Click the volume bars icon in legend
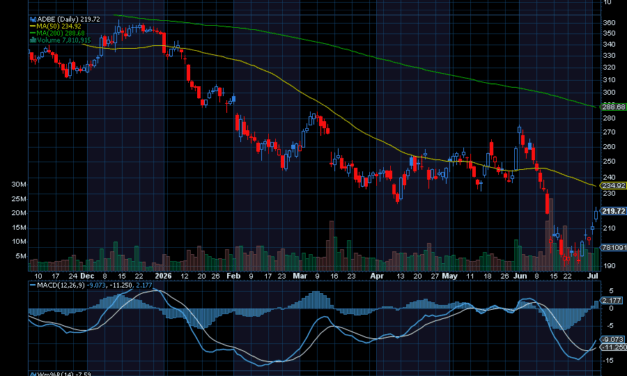627x376 pixels. 33,40
